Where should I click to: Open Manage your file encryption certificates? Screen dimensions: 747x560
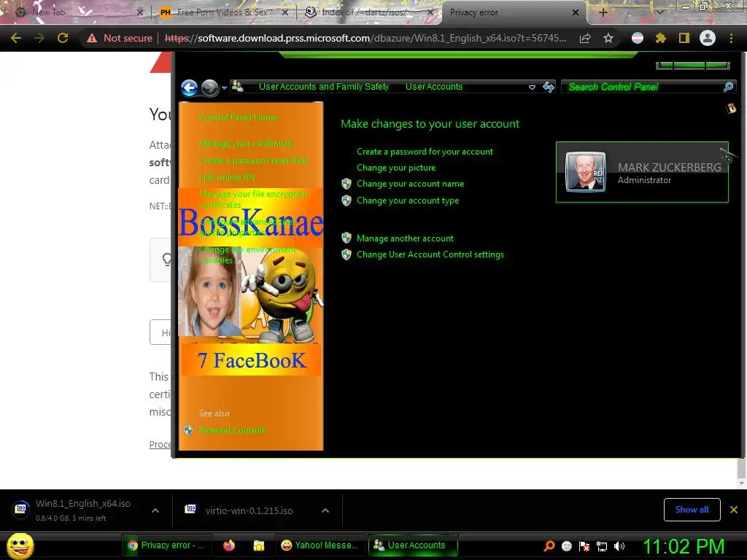(253, 199)
